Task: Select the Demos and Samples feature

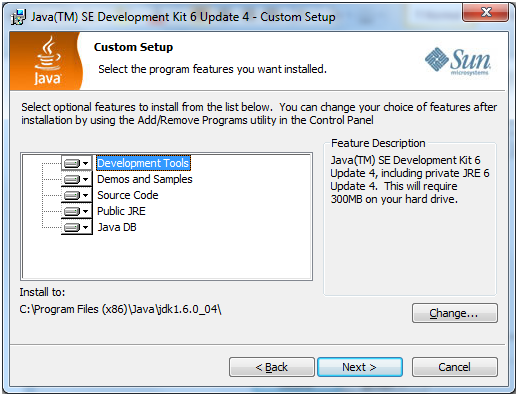Action: click(x=145, y=179)
